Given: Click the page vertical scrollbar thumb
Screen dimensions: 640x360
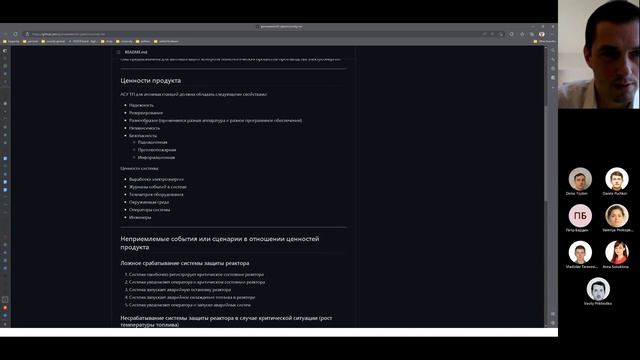Looking at the screenshot, I should (546, 153).
